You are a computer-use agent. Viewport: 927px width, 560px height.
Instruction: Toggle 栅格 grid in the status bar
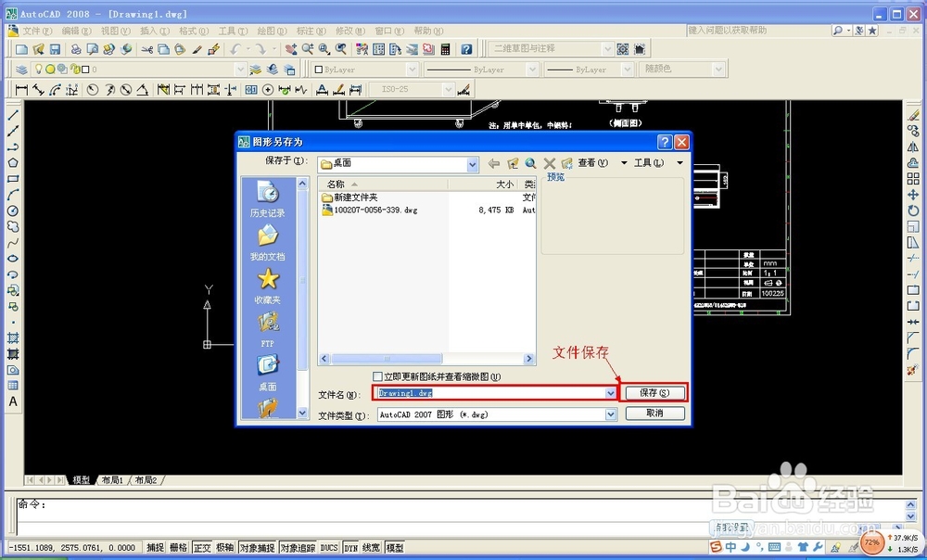coord(179,548)
